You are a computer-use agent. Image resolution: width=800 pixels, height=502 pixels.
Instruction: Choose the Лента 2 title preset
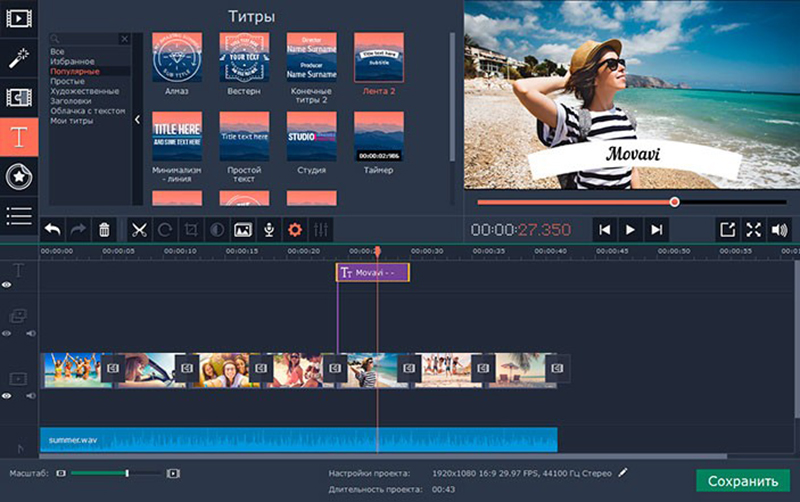point(379,58)
